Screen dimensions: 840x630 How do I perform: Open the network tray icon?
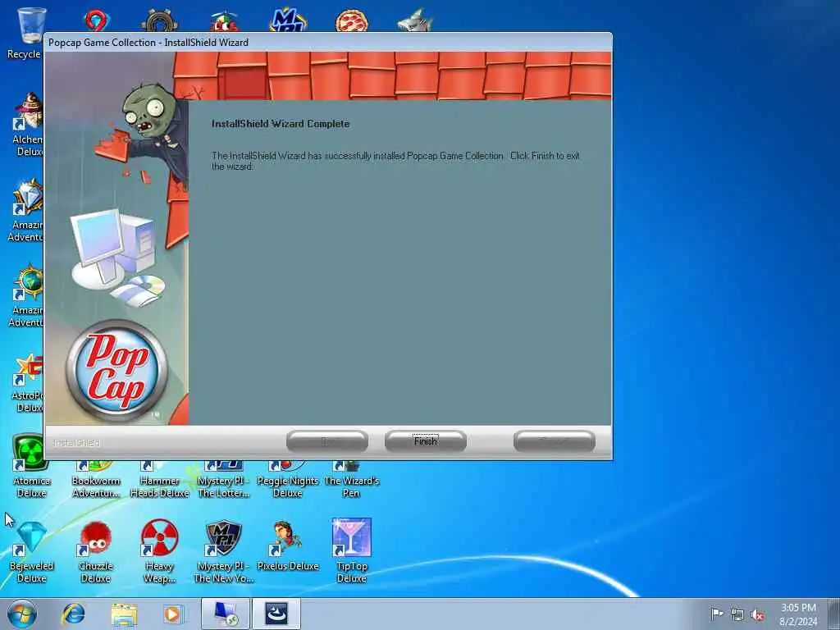click(737, 614)
